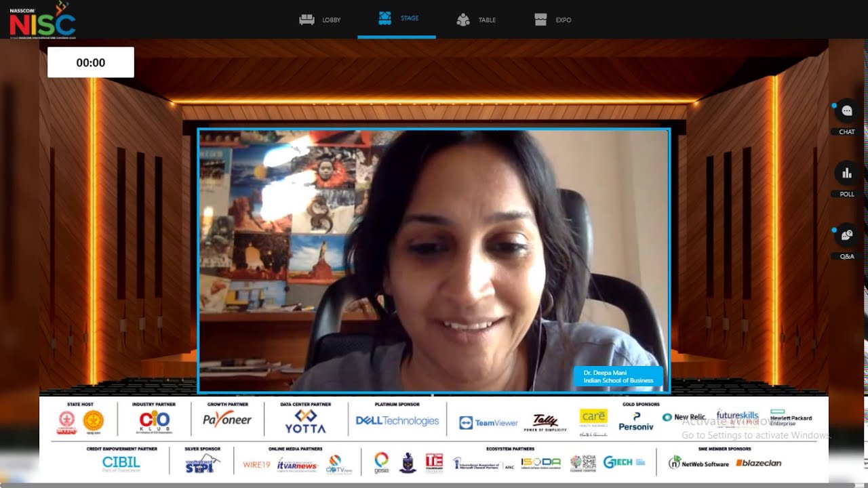Click the India SME Forum logo
The width and height of the screenshot is (868, 488).
click(x=583, y=464)
